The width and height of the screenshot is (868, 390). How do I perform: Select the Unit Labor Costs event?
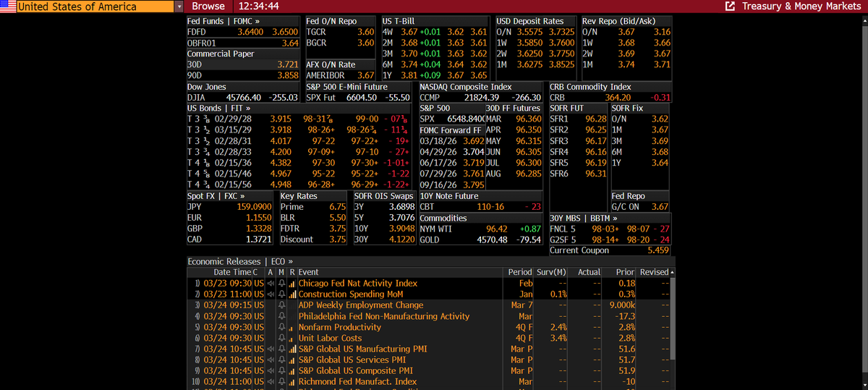click(x=330, y=338)
